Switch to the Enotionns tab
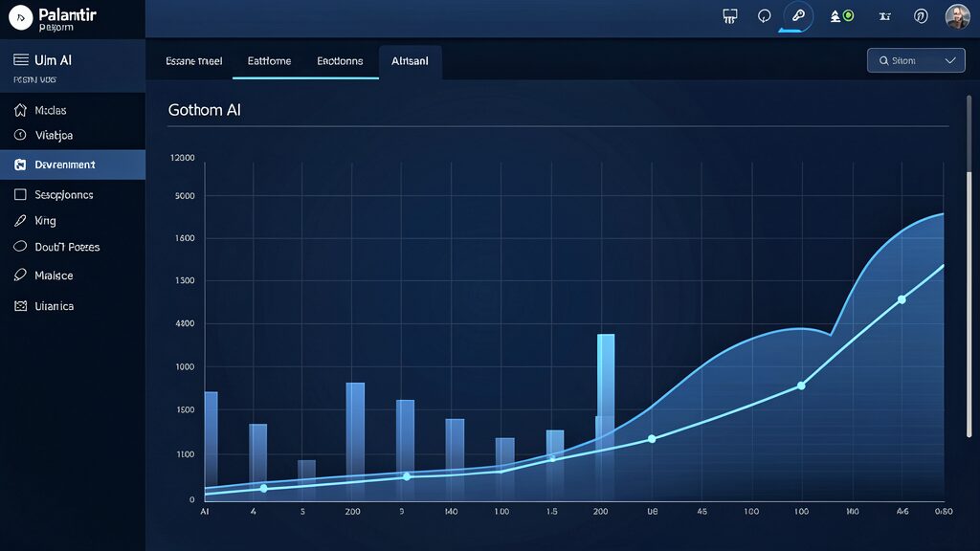The image size is (980, 551). pyautogui.click(x=340, y=60)
